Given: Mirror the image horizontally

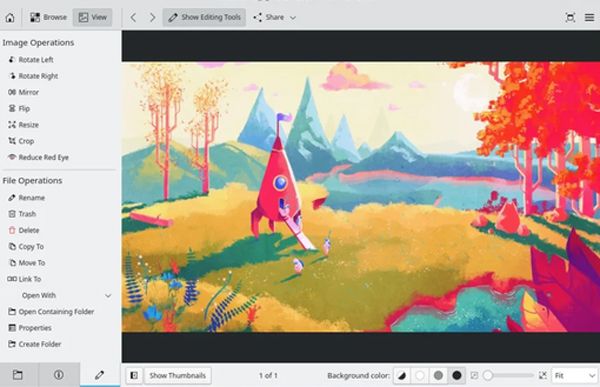Looking at the screenshot, I should (x=23, y=92).
